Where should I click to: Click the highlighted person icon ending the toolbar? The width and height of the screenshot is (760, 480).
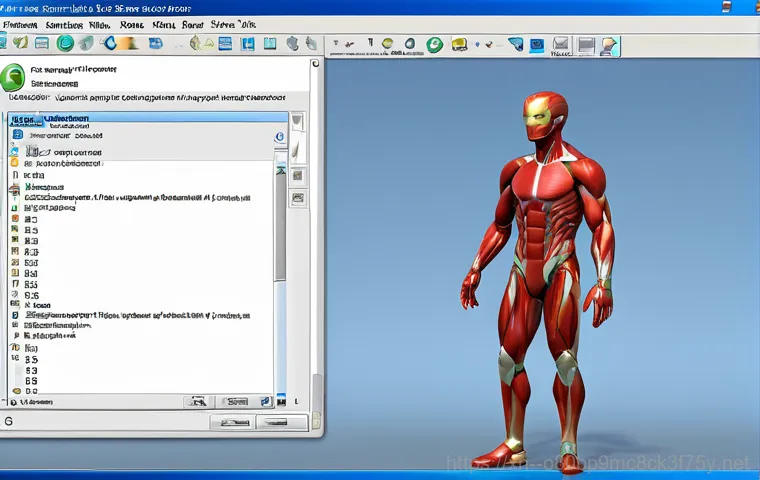click(x=609, y=46)
